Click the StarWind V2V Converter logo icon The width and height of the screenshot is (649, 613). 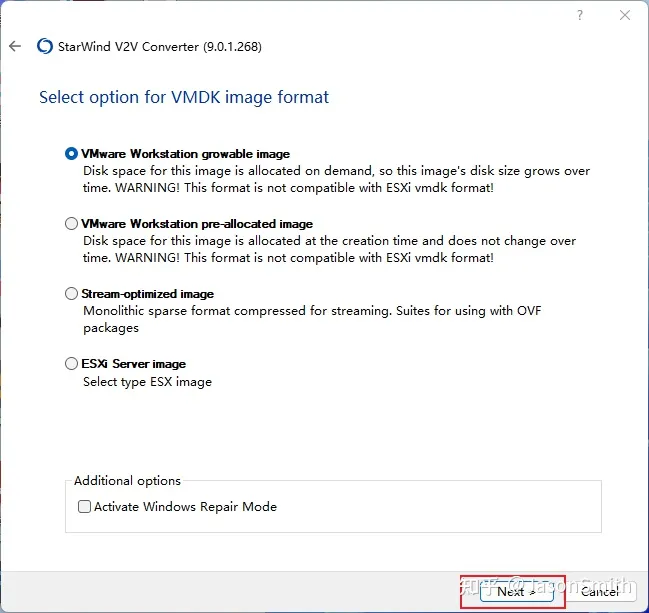44,47
